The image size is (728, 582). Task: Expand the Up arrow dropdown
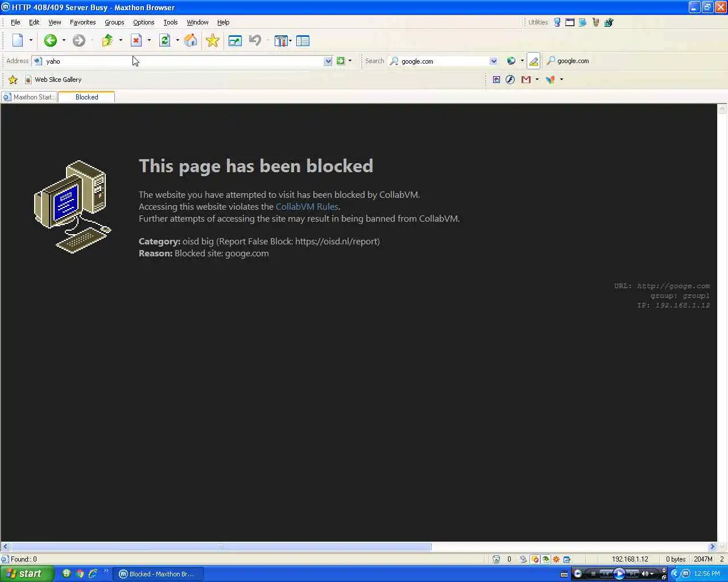[121, 40]
